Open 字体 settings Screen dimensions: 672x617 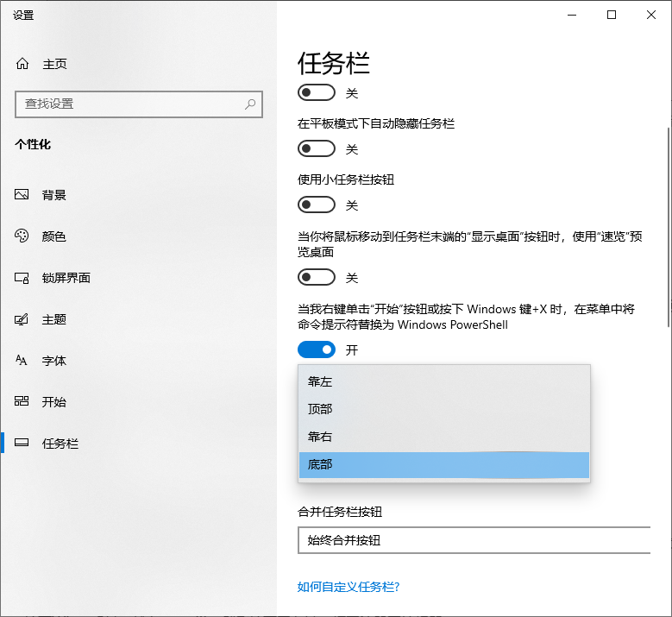54,361
